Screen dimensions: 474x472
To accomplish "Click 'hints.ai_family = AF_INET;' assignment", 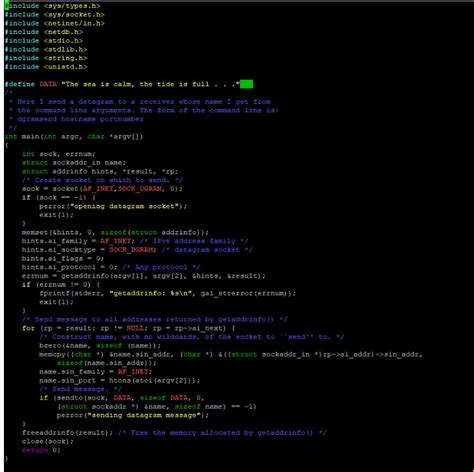I will pyautogui.click(x=78, y=241).
